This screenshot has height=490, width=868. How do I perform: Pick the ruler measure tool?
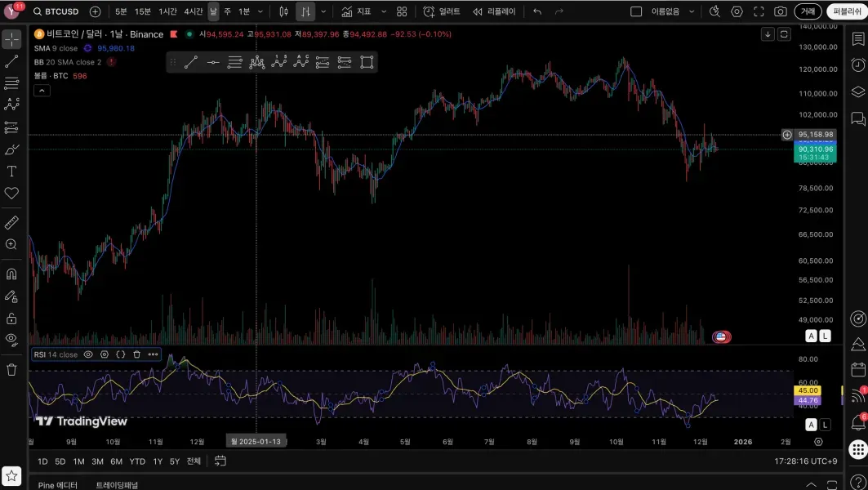tap(11, 222)
